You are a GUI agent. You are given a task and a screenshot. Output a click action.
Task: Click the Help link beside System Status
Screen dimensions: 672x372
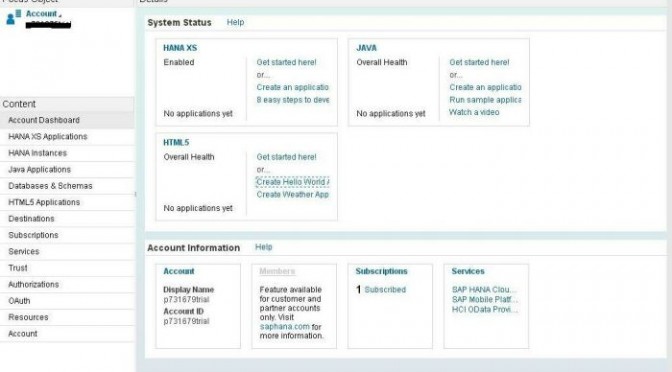point(235,22)
